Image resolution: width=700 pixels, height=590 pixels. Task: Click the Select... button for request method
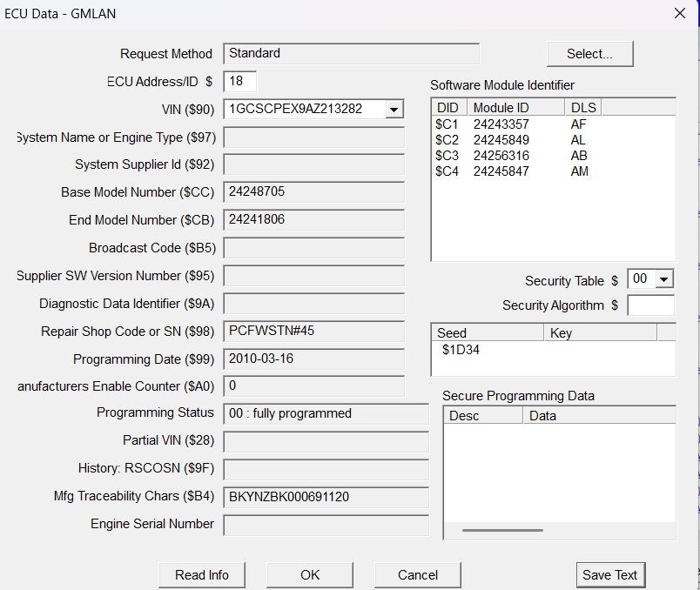(589, 54)
